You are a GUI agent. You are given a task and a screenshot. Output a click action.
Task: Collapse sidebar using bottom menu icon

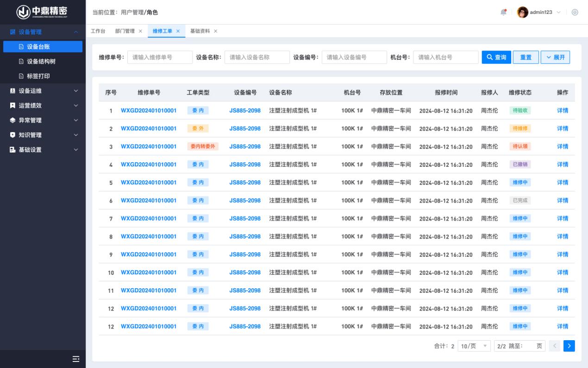point(76,359)
